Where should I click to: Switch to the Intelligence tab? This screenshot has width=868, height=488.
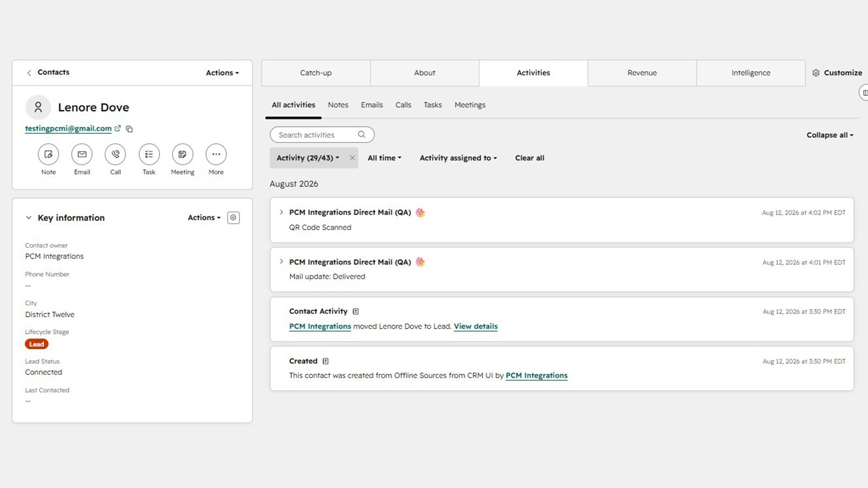751,73
